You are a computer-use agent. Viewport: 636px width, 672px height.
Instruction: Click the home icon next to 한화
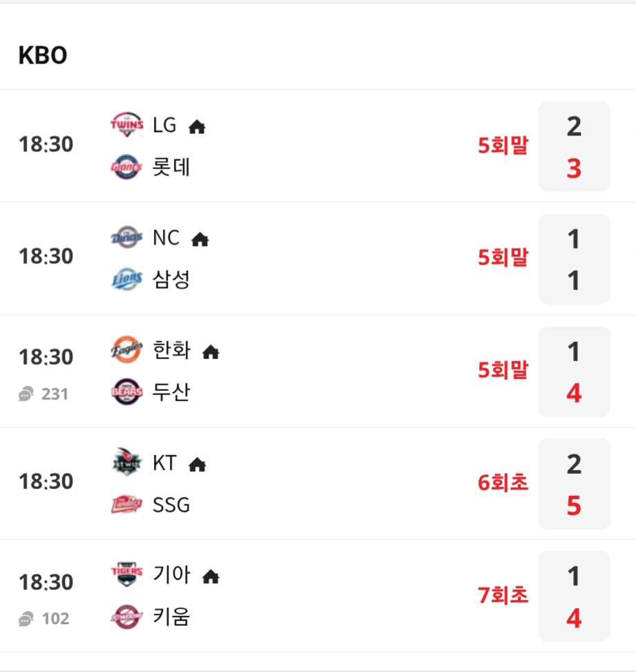pyautogui.click(x=211, y=352)
